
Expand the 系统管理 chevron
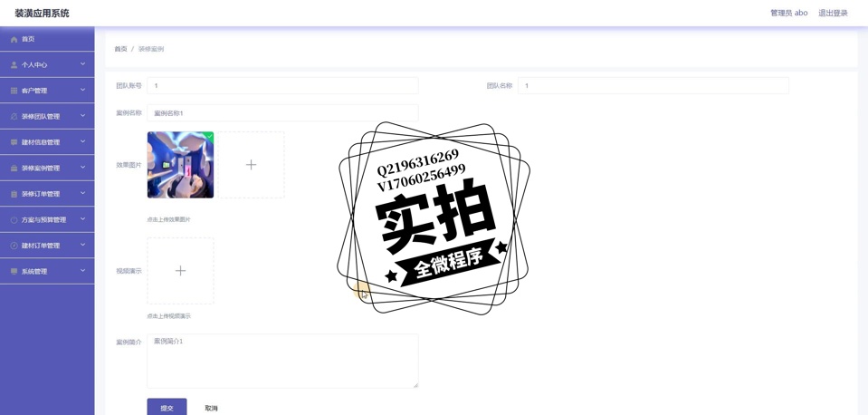pos(82,270)
